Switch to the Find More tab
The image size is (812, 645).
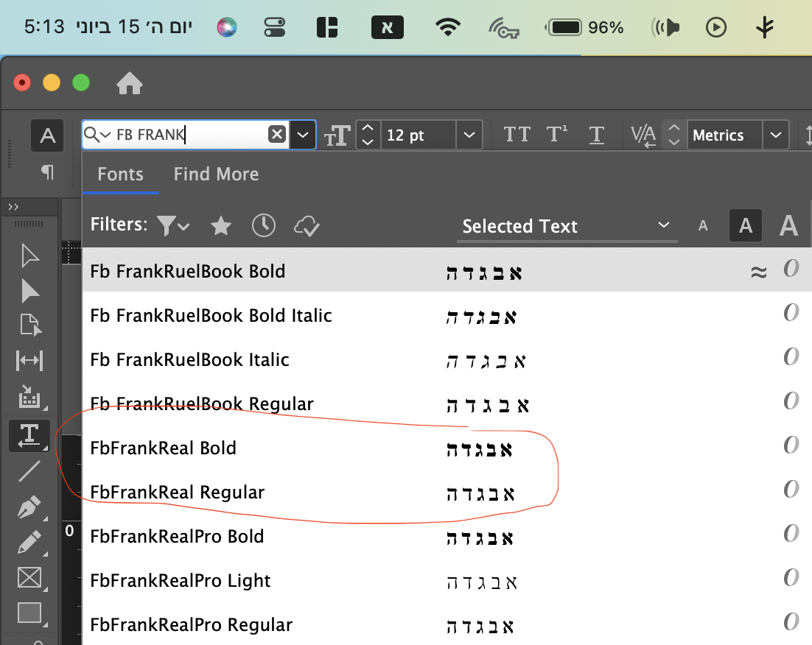click(216, 174)
